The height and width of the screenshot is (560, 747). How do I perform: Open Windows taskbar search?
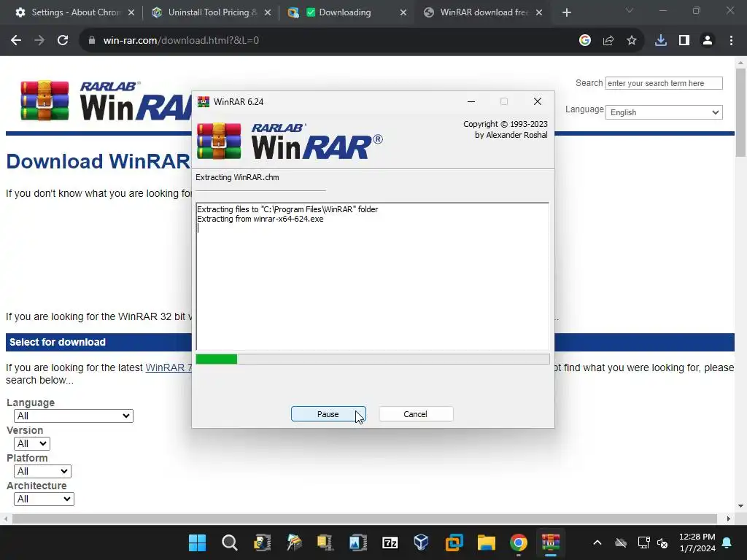point(230,542)
